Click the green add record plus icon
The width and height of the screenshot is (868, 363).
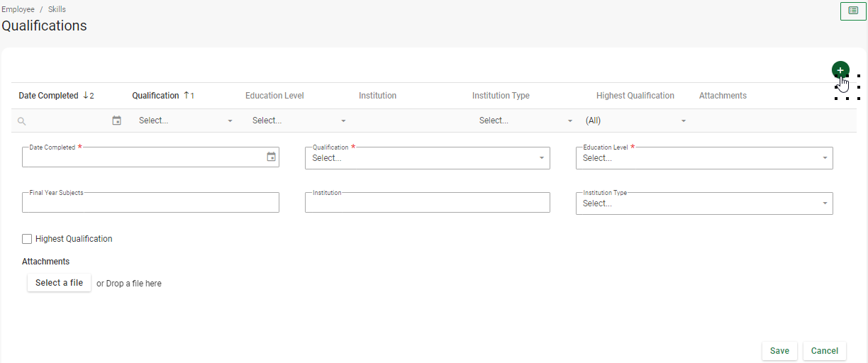[x=840, y=70]
